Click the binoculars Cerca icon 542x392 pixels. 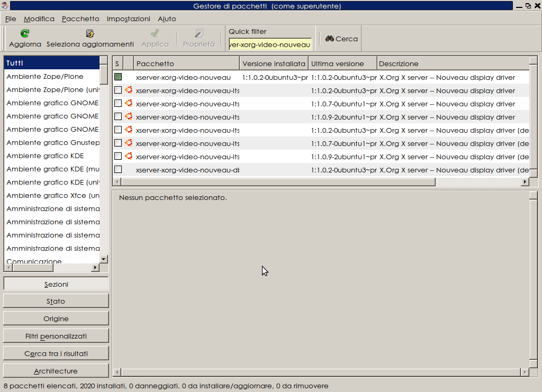tap(329, 39)
